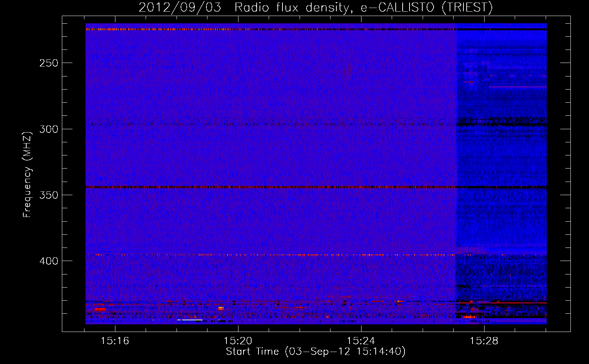Screen dimensions: 589x364
Task: Select the 350 frequency tick label
Action: pyautogui.click(x=49, y=195)
